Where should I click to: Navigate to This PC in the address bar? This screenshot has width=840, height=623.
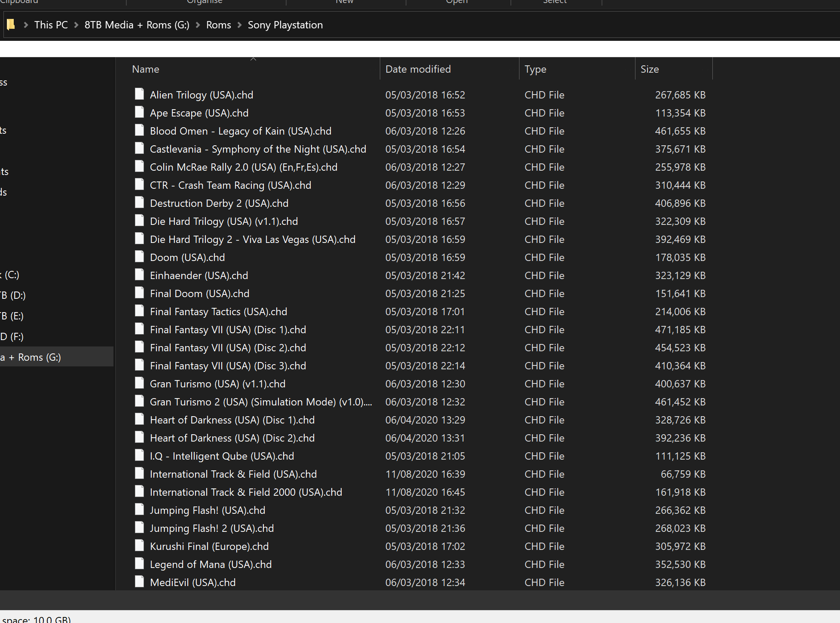point(51,25)
